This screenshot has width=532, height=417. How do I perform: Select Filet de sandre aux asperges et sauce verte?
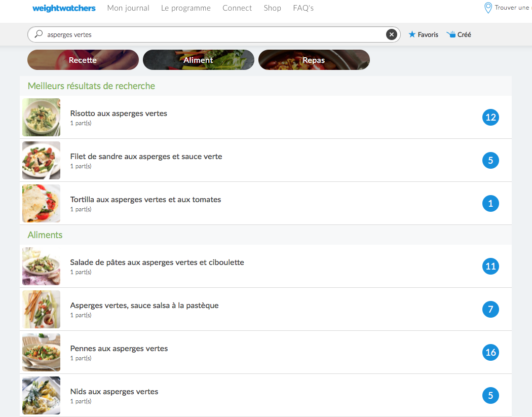146,157
